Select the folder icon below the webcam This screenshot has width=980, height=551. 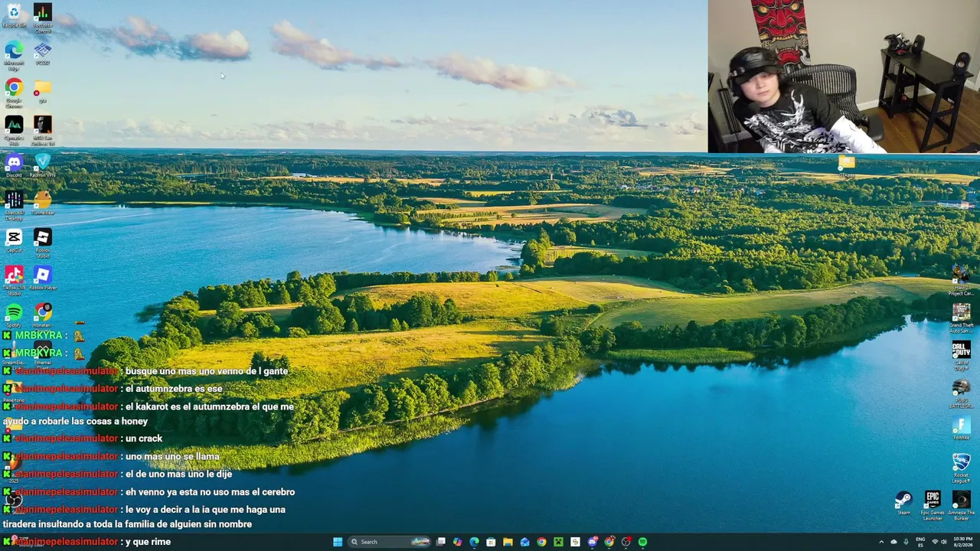846,166
